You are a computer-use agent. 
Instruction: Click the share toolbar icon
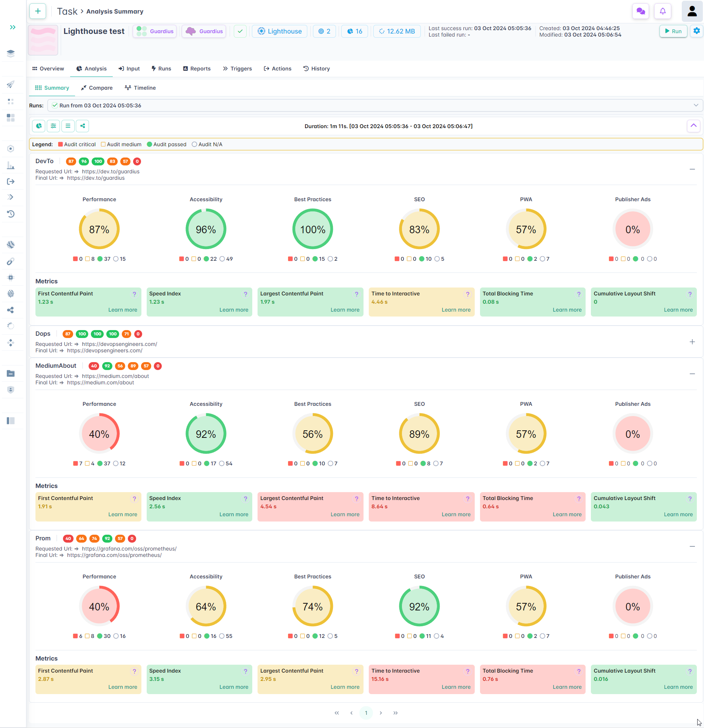[83, 126]
